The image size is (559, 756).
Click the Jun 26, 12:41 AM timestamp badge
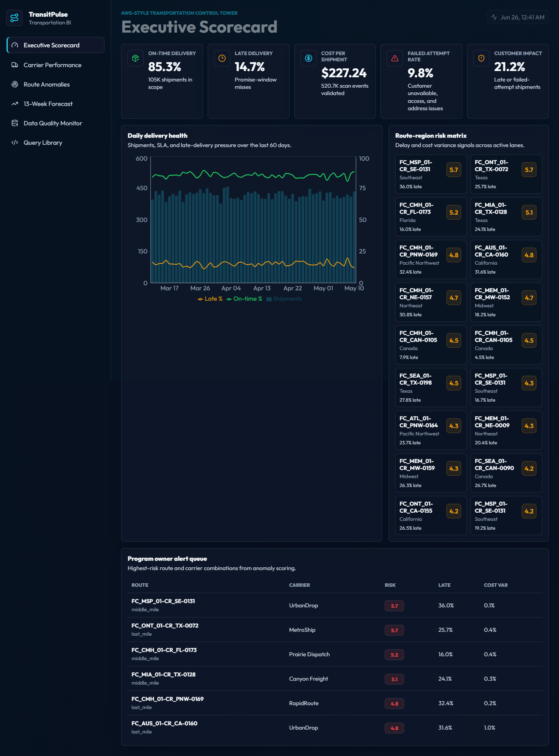517,17
